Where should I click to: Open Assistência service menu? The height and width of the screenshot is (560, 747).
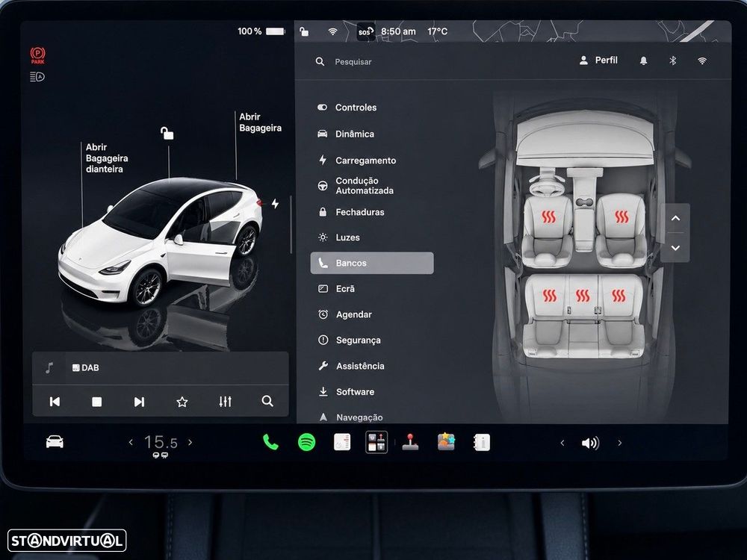coord(351,366)
